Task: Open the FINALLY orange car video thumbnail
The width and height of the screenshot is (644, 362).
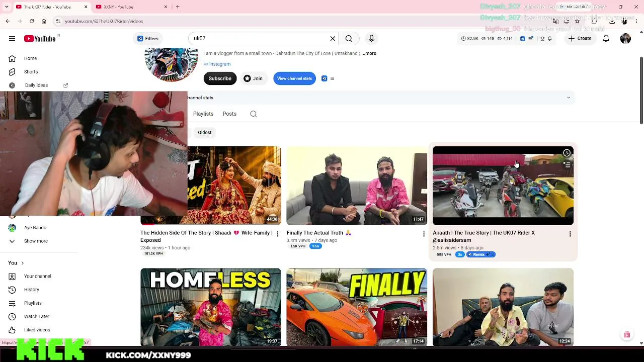Action: [357, 307]
